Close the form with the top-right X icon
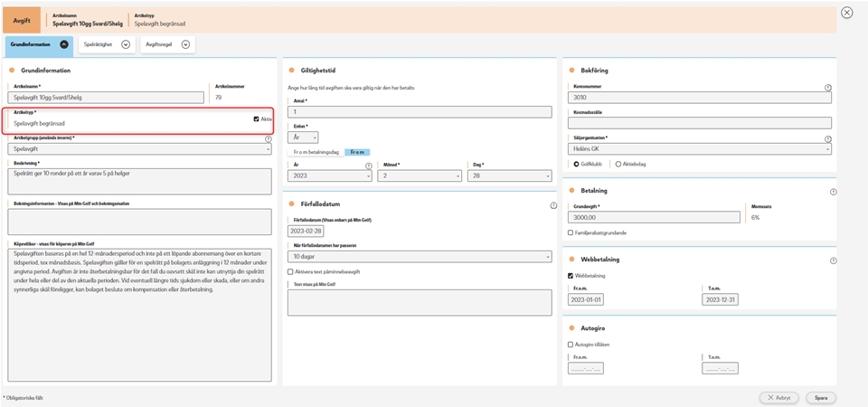868x407 pixels. click(x=846, y=13)
